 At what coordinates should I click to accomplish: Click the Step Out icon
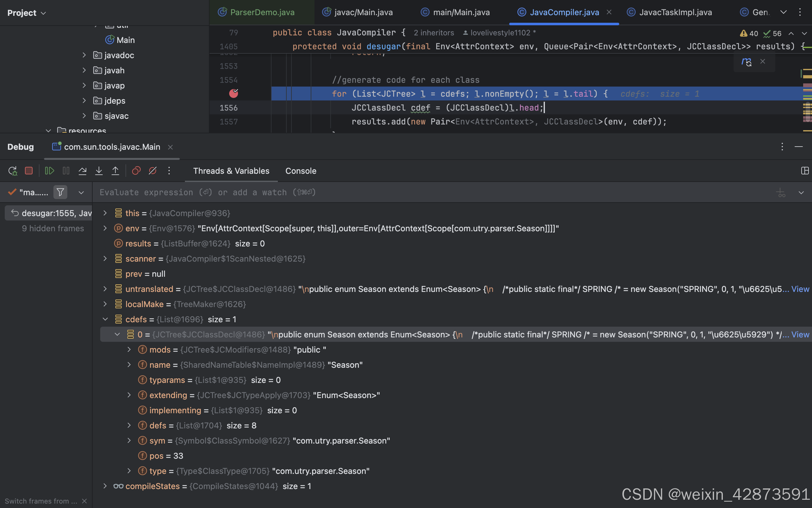point(115,171)
